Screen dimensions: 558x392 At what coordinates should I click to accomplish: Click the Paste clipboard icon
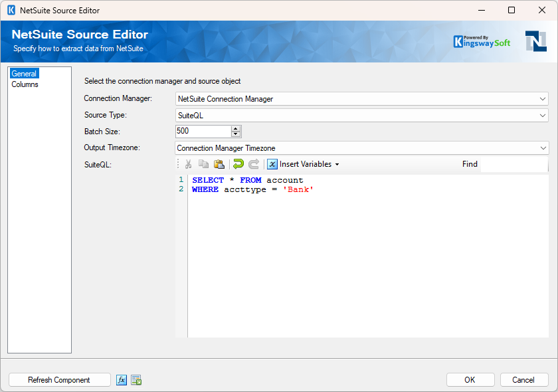point(219,164)
